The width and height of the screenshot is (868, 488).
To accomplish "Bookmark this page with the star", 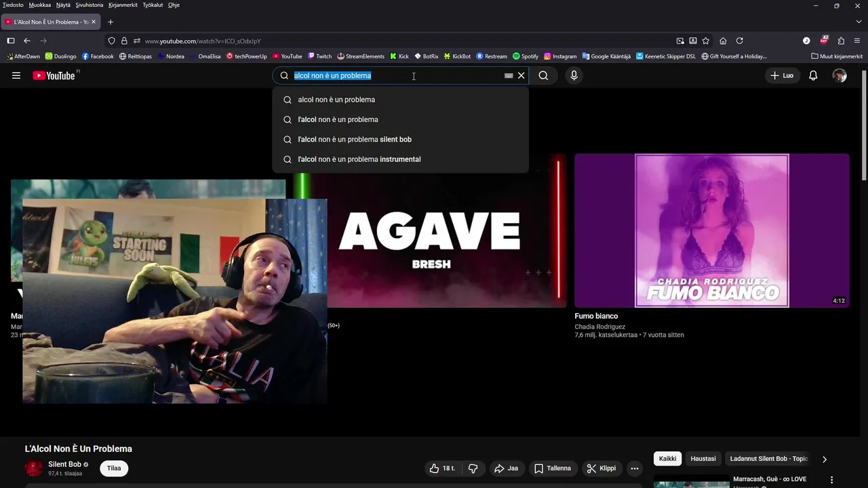I will 706,41.
